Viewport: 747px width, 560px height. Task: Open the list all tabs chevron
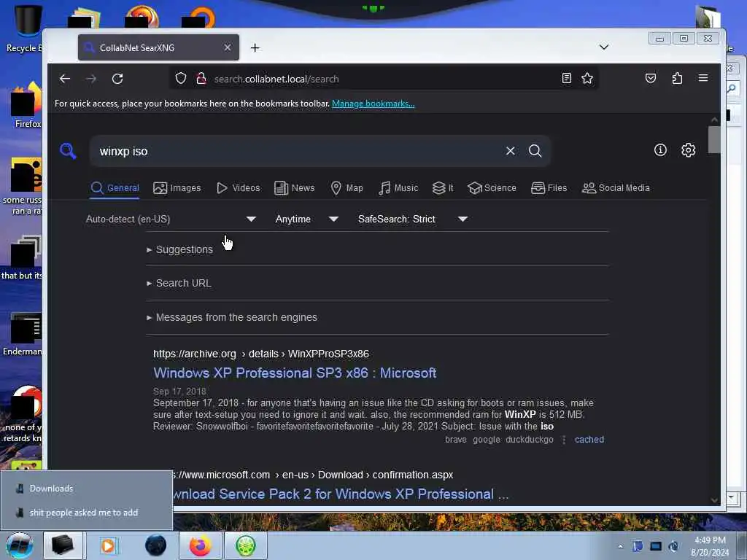click(x=603, y=47)
